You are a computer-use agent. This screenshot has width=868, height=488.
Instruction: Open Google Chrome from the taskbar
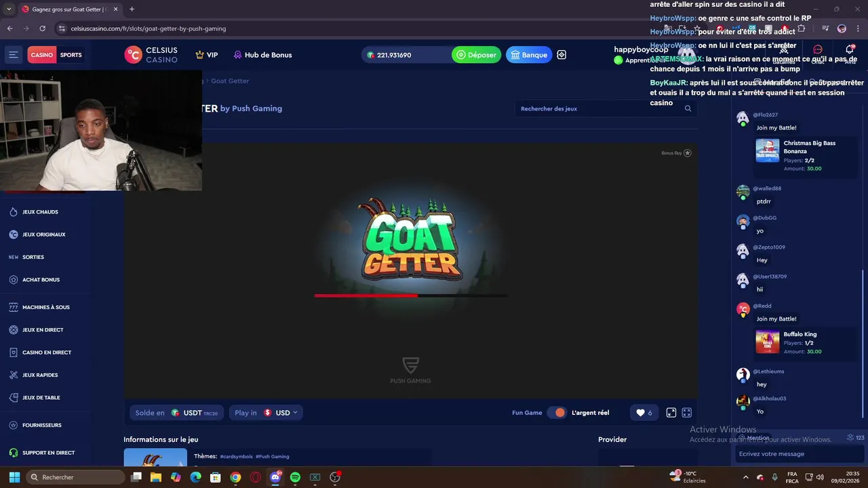click(x=235, y=477)
